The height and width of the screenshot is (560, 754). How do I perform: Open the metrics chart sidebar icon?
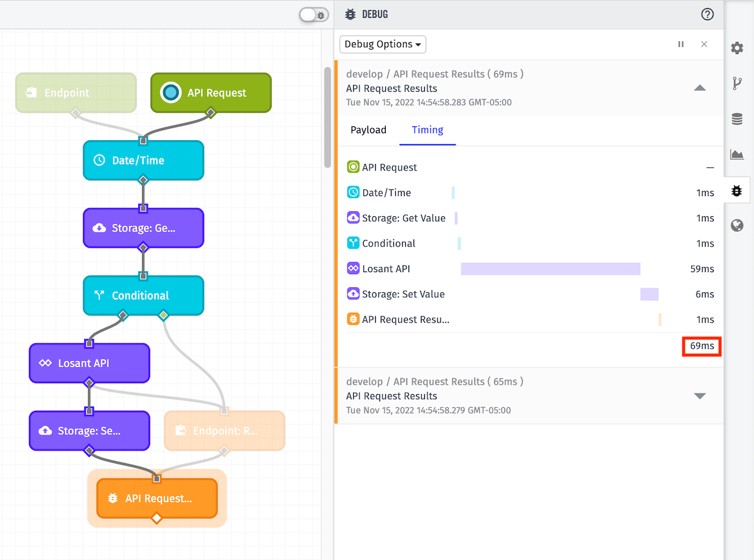[x=737, y=154]
